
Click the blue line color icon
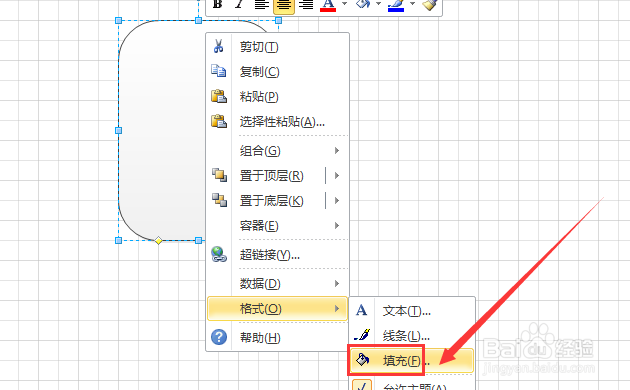(396, 5)
